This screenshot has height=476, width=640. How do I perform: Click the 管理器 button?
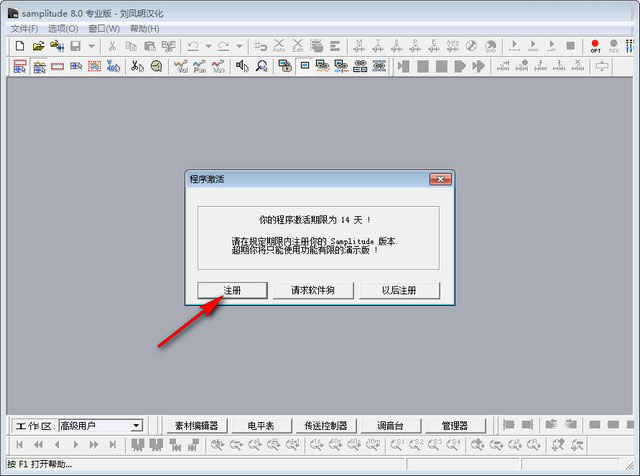[x=455, y=426]
